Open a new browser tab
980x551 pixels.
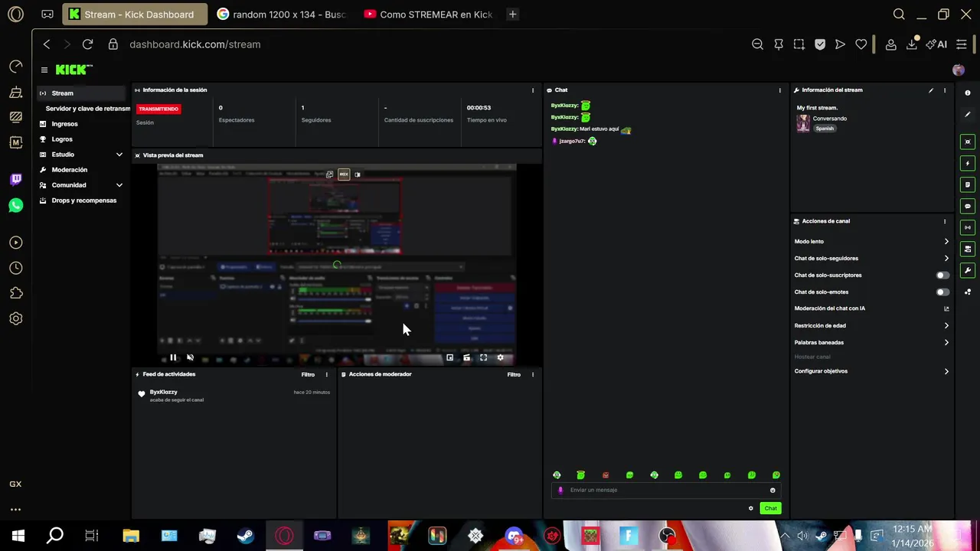(x=513, y=14)
